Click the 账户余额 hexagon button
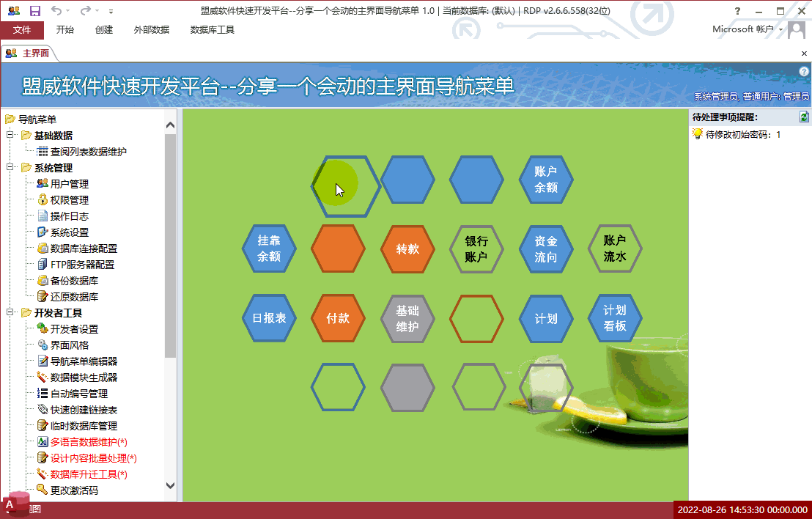Viewport: 812px width, 519px height. 546,180
